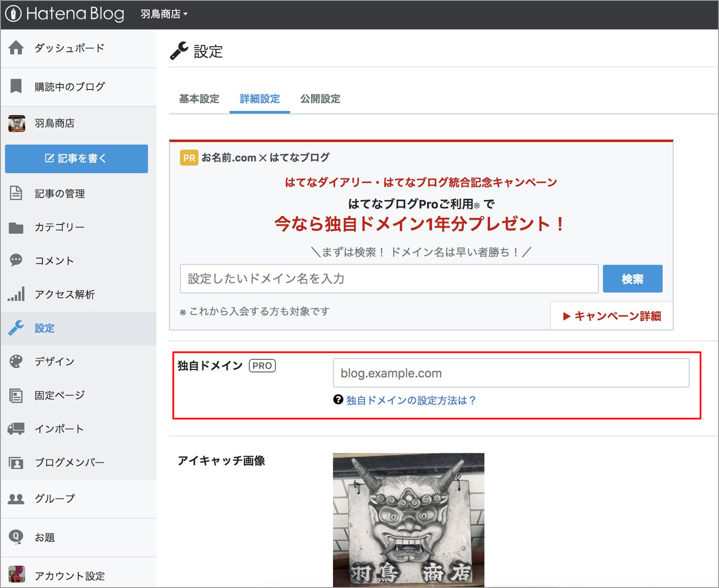Click the page icon for 固定ページ
Viewport: 719px width, 588px height.
point(16,395)
